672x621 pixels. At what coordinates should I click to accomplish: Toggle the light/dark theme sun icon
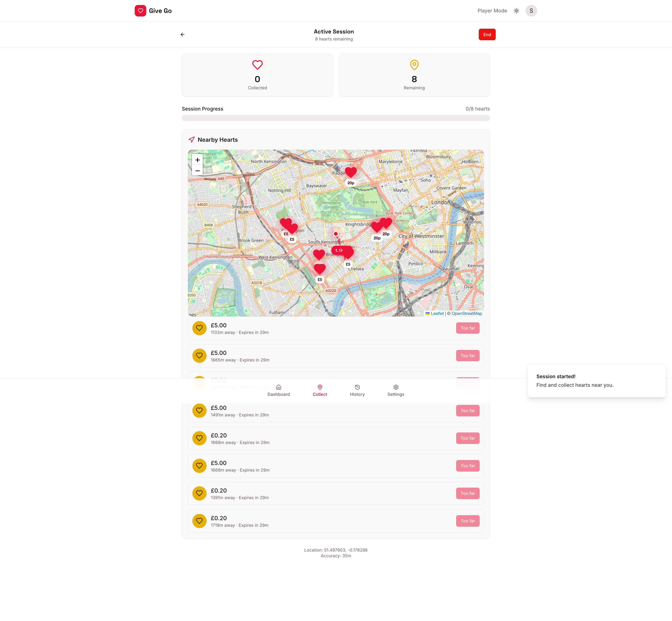coord(516,11)
